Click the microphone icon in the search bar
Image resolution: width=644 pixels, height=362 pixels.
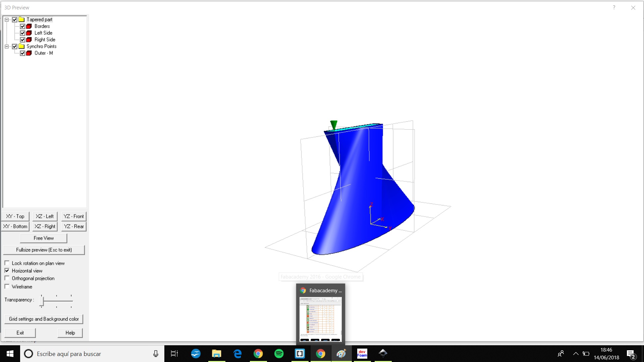tap(156, 354)
